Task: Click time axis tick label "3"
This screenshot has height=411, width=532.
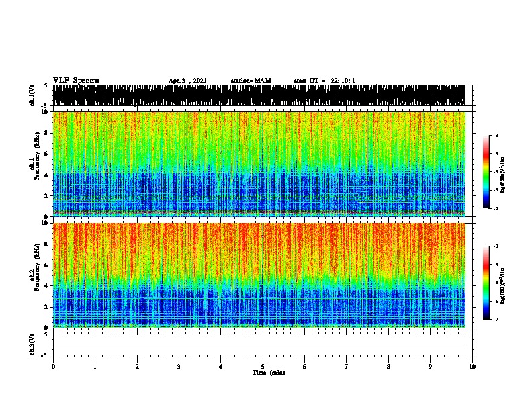Action: pos(179,367)
